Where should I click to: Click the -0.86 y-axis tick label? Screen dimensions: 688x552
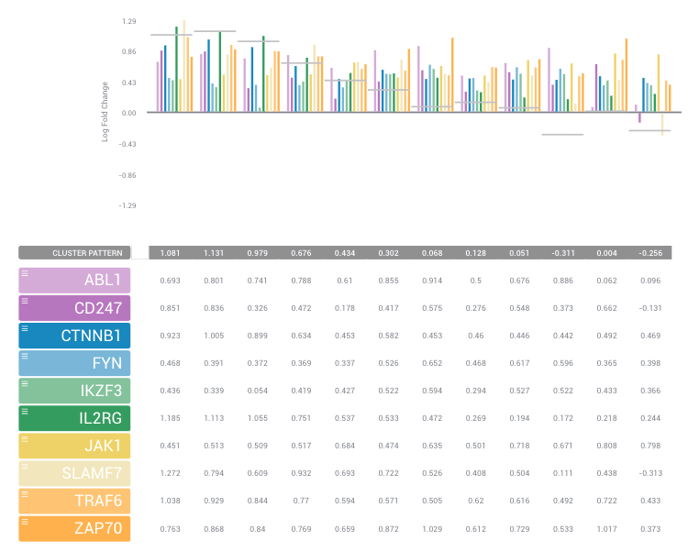[127, 175]
